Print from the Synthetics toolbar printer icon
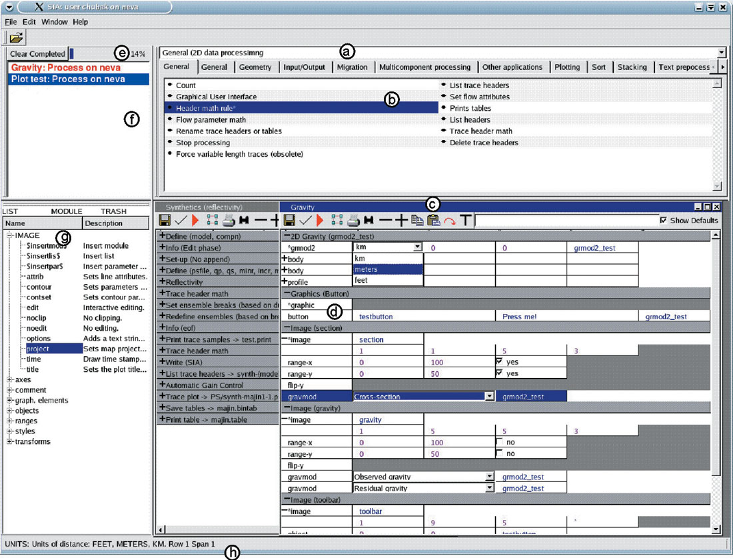This screenshot has width=733, height=560. [228, 220]
